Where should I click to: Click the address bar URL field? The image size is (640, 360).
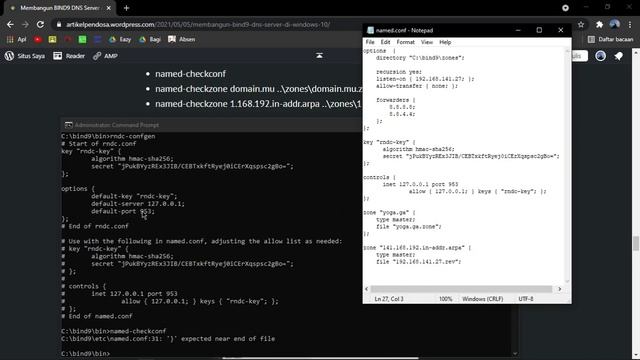pyautogui.click(x=198, y=24)
